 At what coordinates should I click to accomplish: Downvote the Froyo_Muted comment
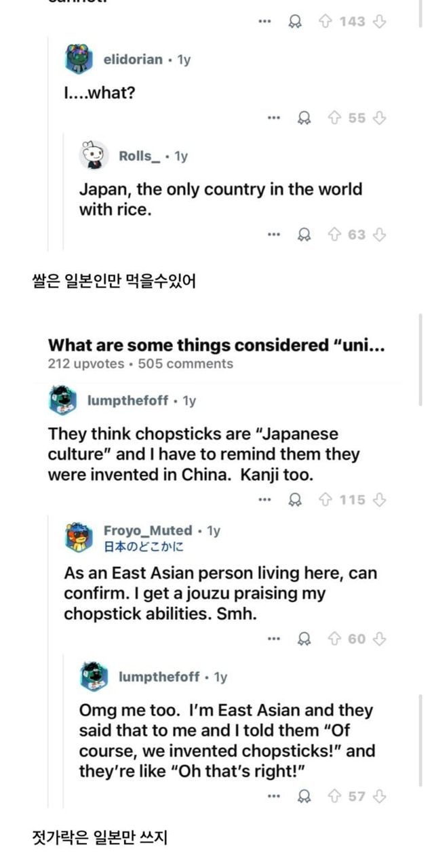[x=380, y=639]
